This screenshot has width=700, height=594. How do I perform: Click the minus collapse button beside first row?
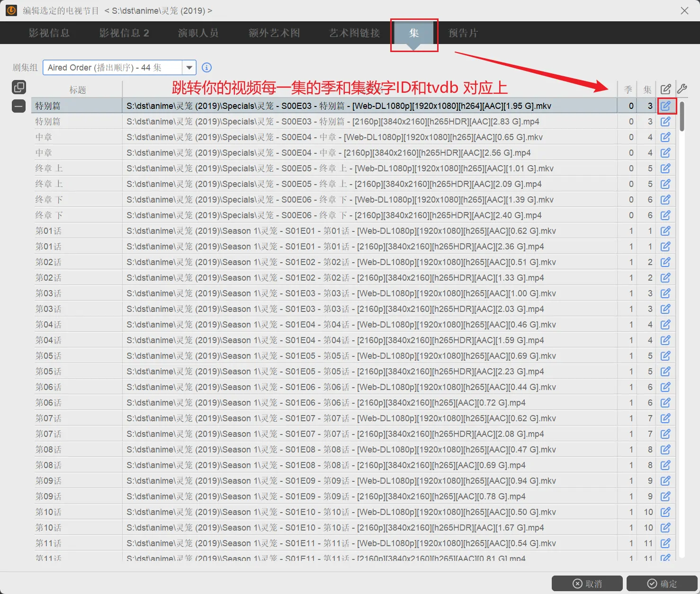pyautogui.click(x=19, y=106)
